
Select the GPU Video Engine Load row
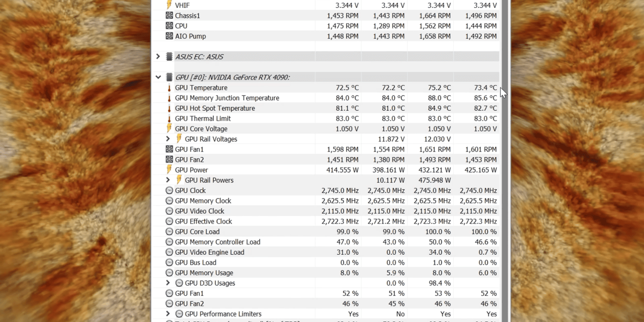209,252
